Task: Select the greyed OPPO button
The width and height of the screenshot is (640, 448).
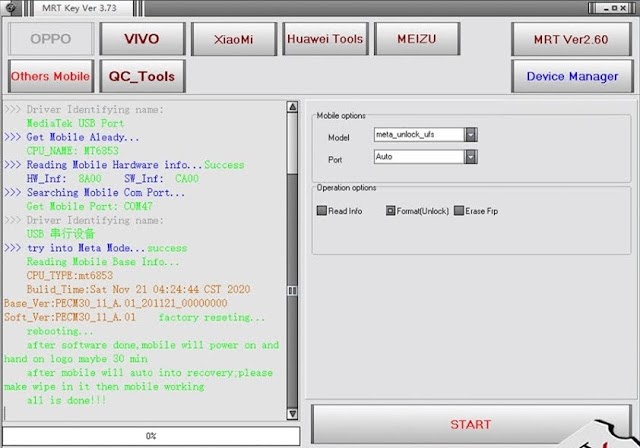Action: (x=51, y=39)
